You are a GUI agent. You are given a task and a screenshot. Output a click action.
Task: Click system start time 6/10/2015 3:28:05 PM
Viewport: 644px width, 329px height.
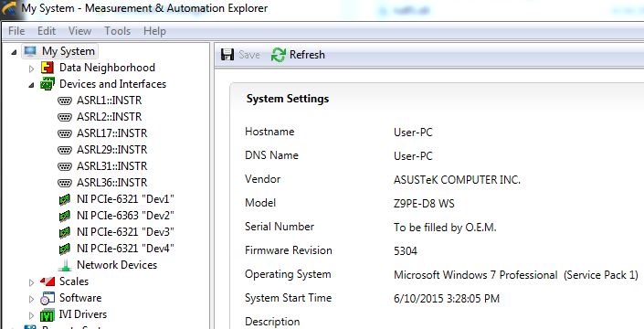(447, 299)
